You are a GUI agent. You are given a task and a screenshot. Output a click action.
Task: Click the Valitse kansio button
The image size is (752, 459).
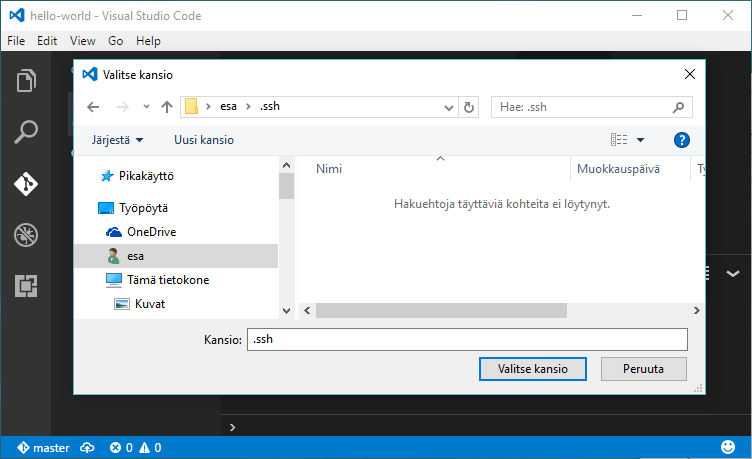click(533, 368)
